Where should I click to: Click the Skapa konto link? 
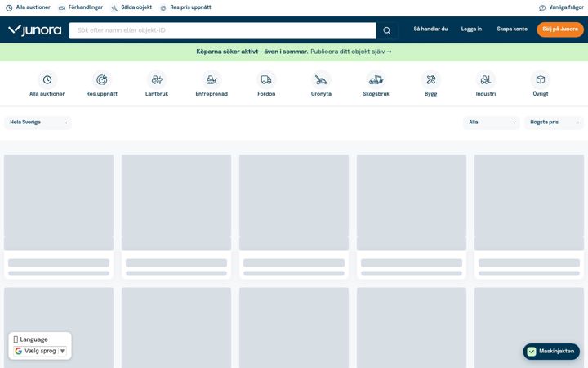click(x=512, y=29)
